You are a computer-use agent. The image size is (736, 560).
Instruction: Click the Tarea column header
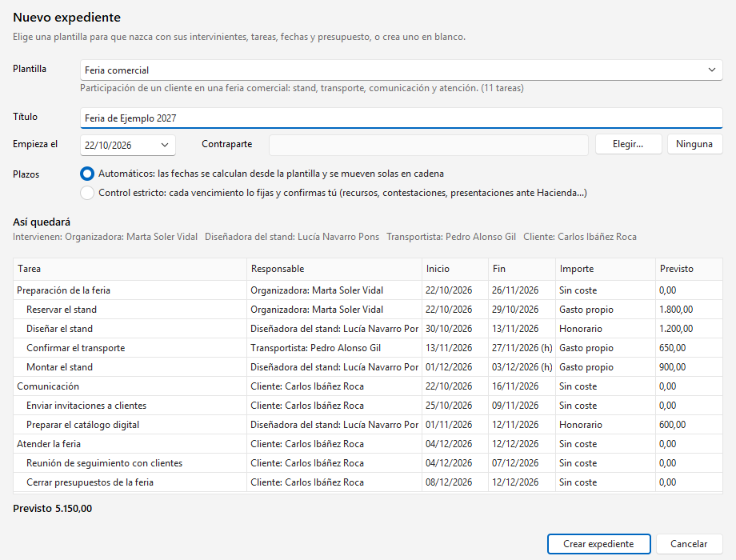click(130, 269)
